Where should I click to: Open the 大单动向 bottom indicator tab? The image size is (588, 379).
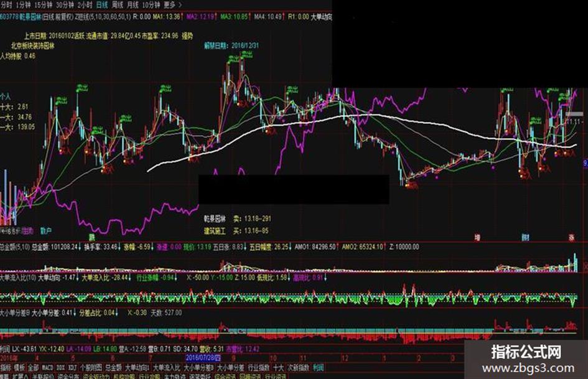click(x=138, y=367)
